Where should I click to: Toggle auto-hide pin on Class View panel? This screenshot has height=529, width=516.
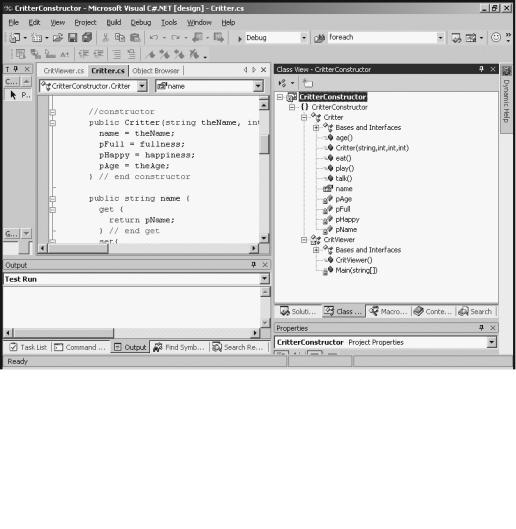(x=482, y=69)
